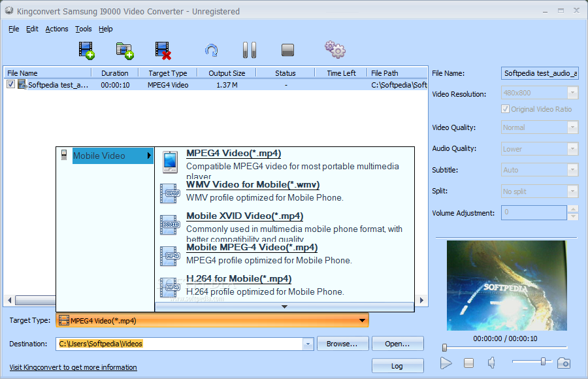Visit Kingconvert to get more information link

[x=73, y=367]
